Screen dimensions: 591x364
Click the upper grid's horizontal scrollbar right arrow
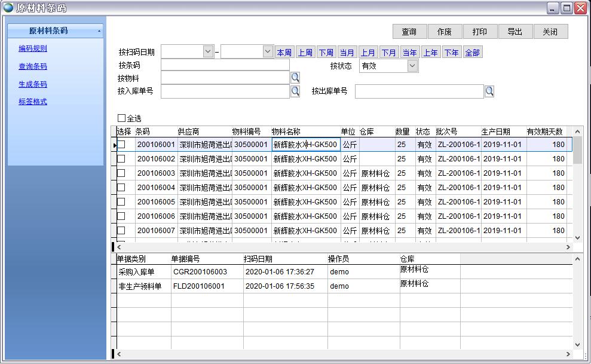(568, 247)
